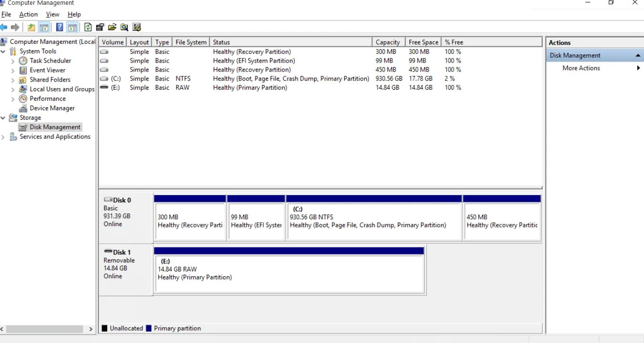The image size is (644, 343).
Task: Click the Services and Applications icon
Action: (x=13, y=137)
